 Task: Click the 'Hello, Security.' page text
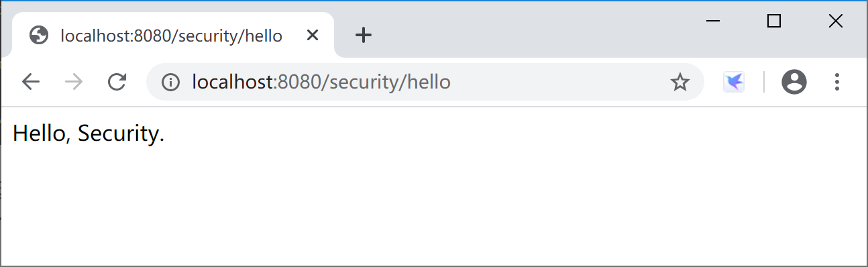[x=89, y=134]
